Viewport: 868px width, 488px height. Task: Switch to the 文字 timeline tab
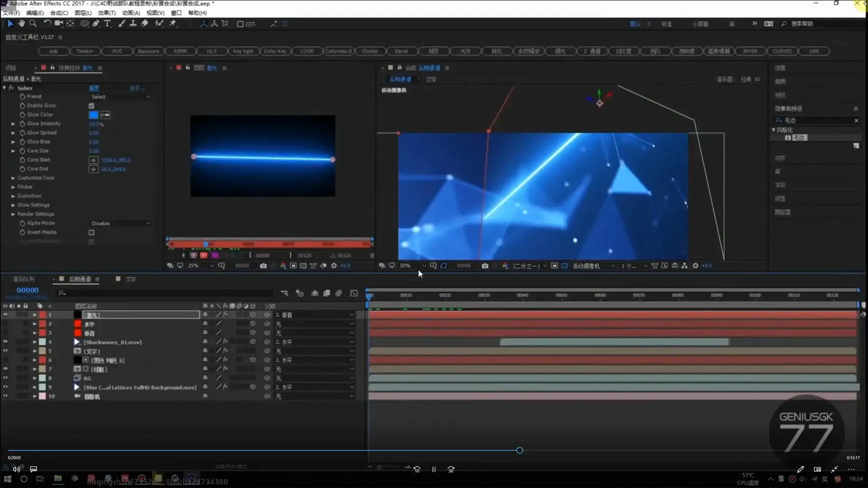click(x=130, y=279)
